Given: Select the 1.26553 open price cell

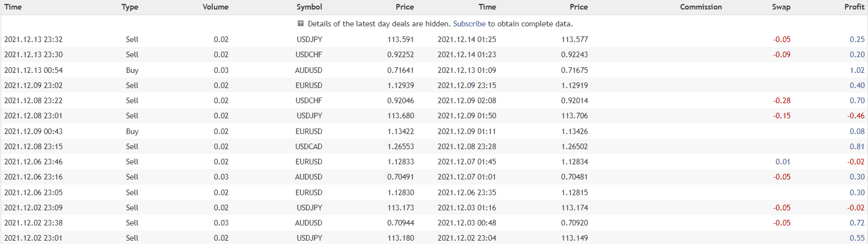Looking at the screenshot, I should click(x=400, y=147).
